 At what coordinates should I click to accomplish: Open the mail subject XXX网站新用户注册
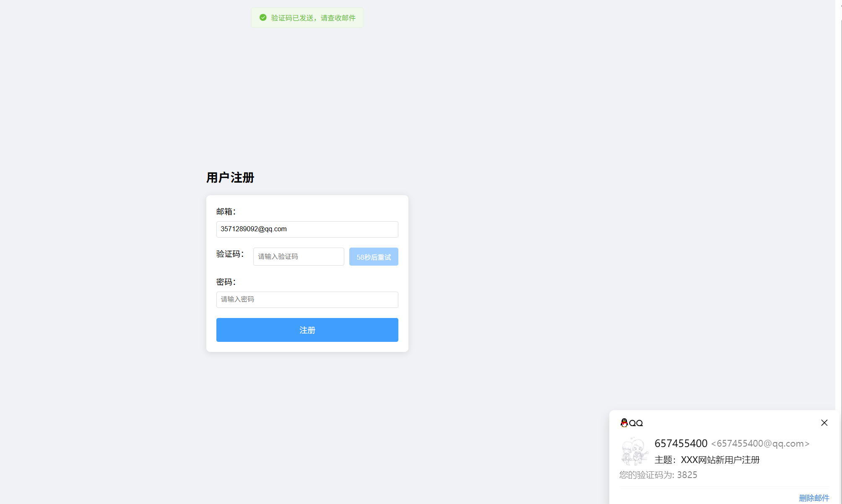pyautogui.click(x=720, y=460)
